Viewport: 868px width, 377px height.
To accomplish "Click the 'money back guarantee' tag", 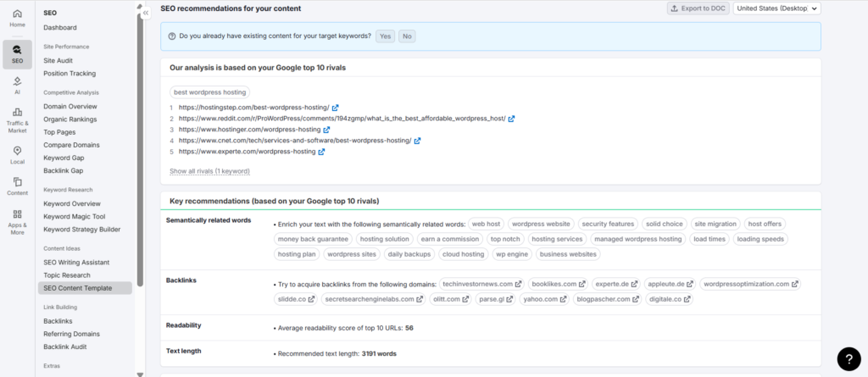I will tap(313, 239).
